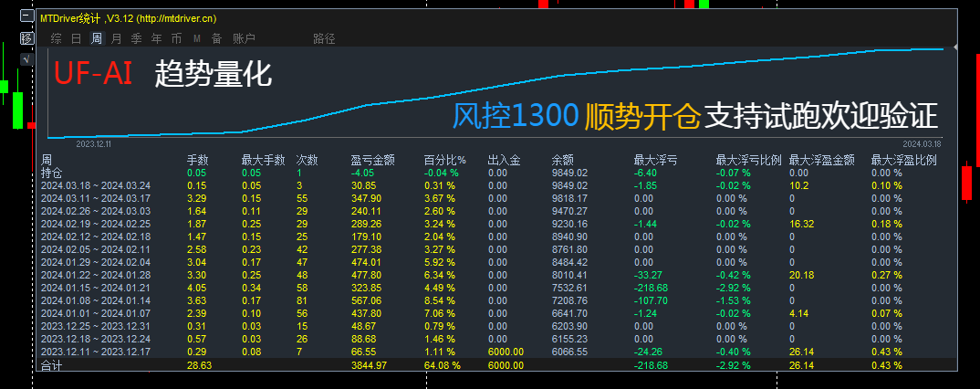
Task: Switch to the 日 daily tab
Action: [x=77, y=38]
